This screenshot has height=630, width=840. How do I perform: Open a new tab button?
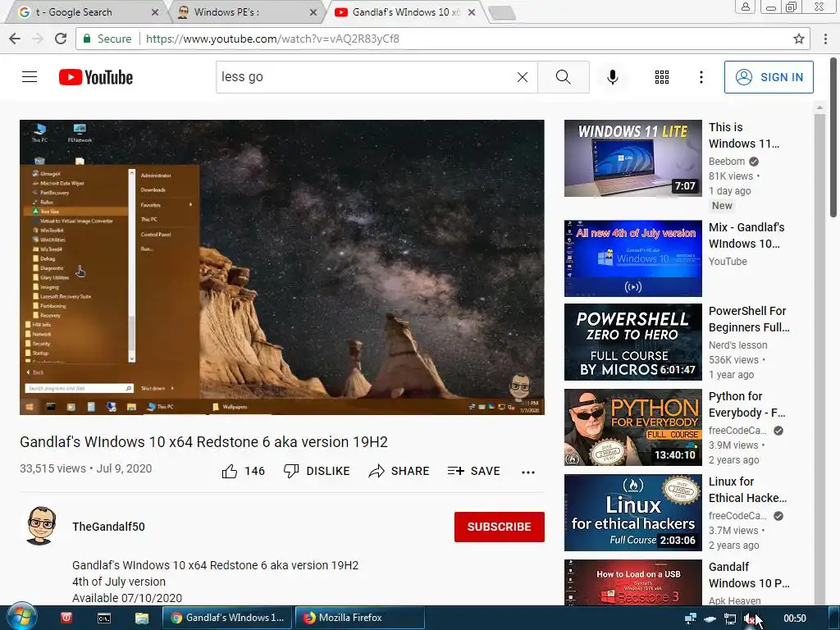tap(502, 13)
